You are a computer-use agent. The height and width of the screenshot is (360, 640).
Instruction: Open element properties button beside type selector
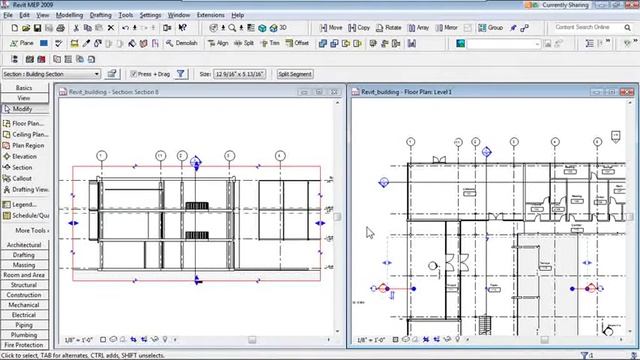click(111, 74)
